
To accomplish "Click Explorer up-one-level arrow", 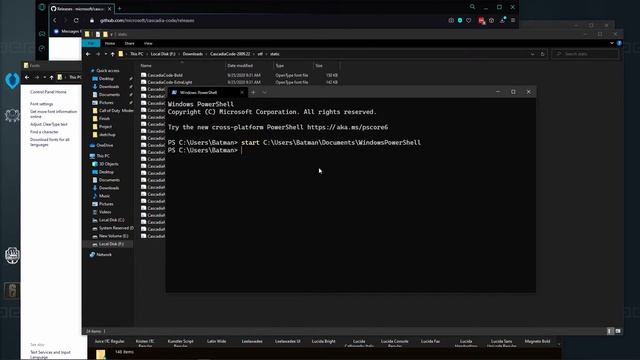I will (x=113, y=54).
